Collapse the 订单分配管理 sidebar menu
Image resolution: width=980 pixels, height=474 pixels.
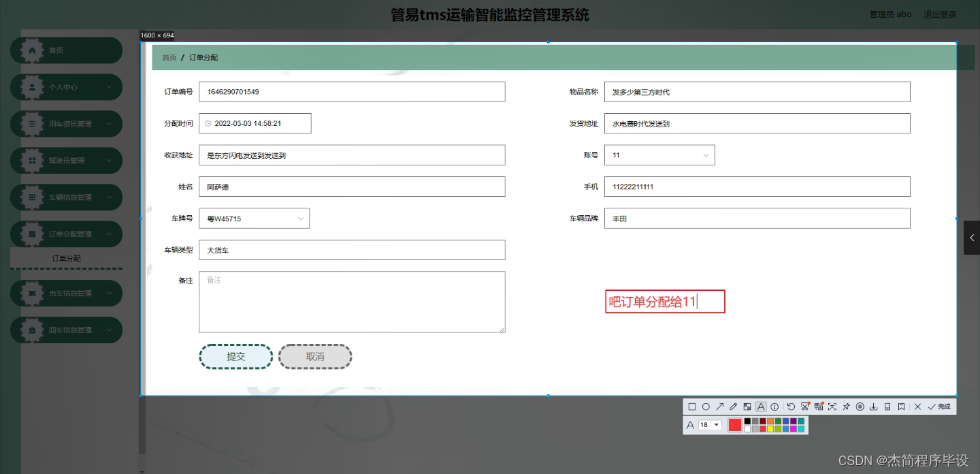[66, 234]
